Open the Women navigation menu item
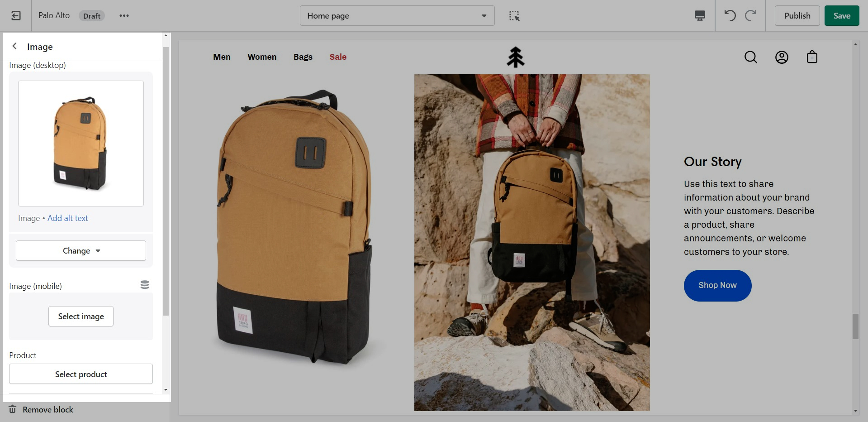This screenshot has height=422, width=868. [262, 57]
